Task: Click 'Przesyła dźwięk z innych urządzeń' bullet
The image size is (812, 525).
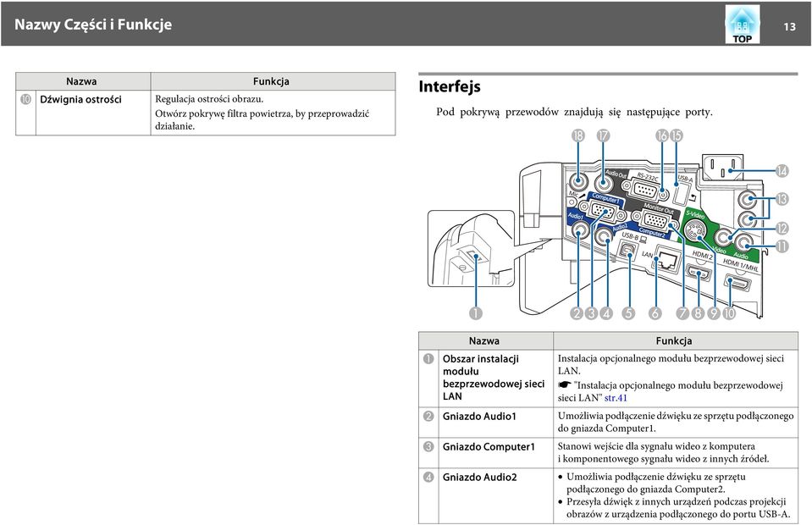Action: point(678,507)
